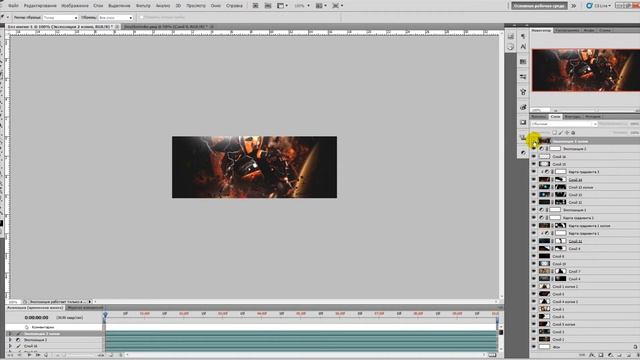This screenshot has width=640, height=360.
Task: Open Mini Bridge icon in top bar
Action: pyautogui.click(x=268, y=6)
